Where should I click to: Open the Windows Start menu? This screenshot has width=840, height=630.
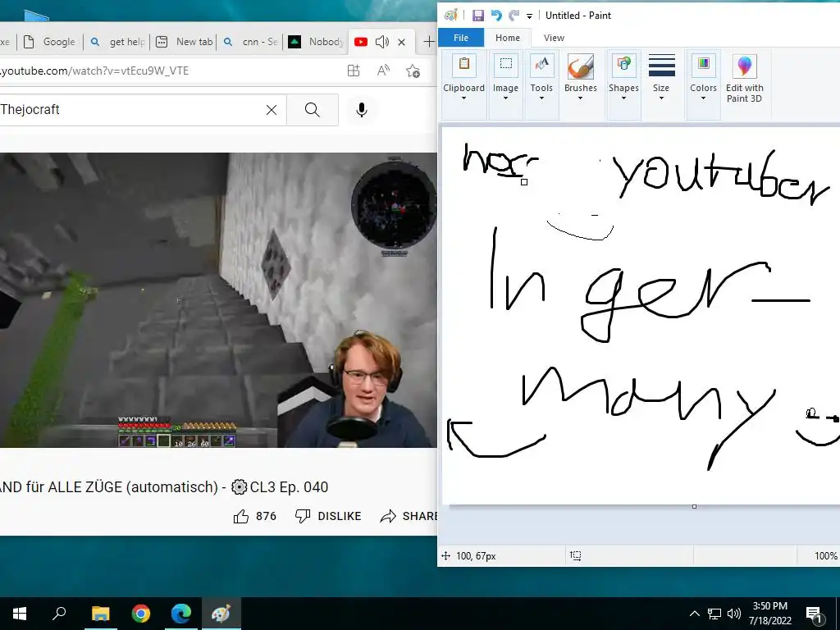pos(20,614)
